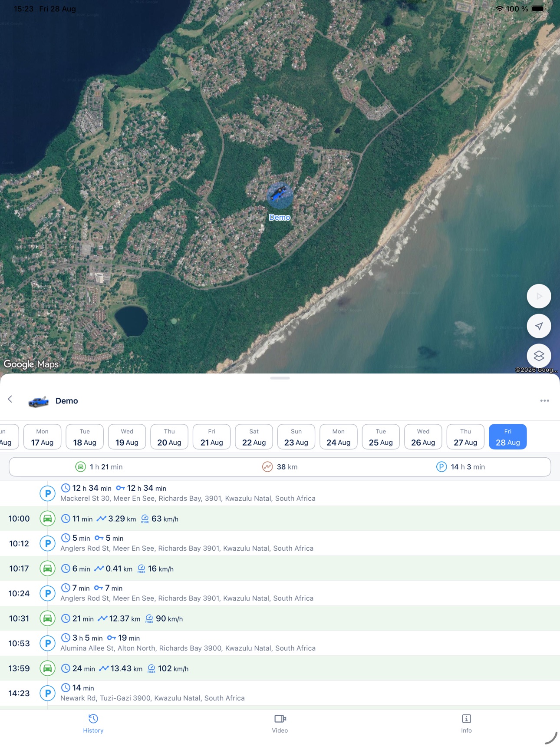The width and height of the screenshot is (560, 747).
Task: Center map with the location arrow button
Action: [539, 326]
